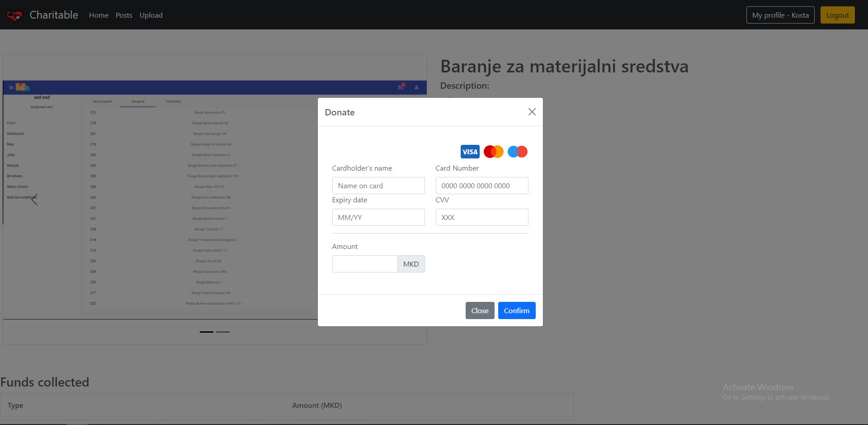Click the Mastercard logo icon
Image resolution: width=868 pixels, height=425 pixels.
[493, 152]
